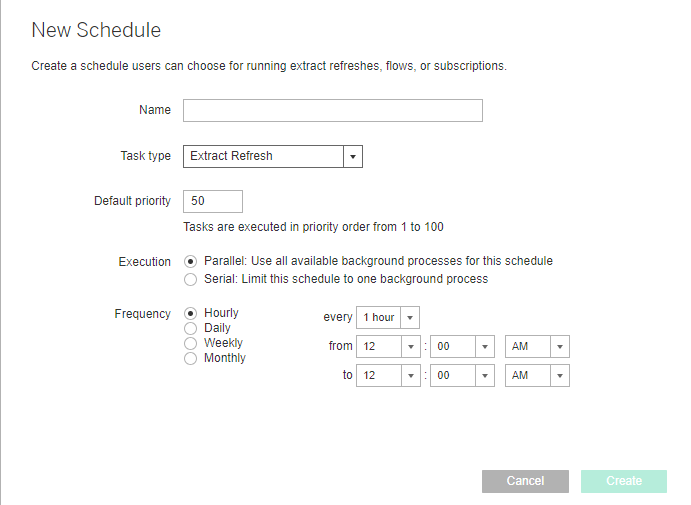This screenshot has width=691, height=505.
Task: Click the Create button
Action: 624,481
